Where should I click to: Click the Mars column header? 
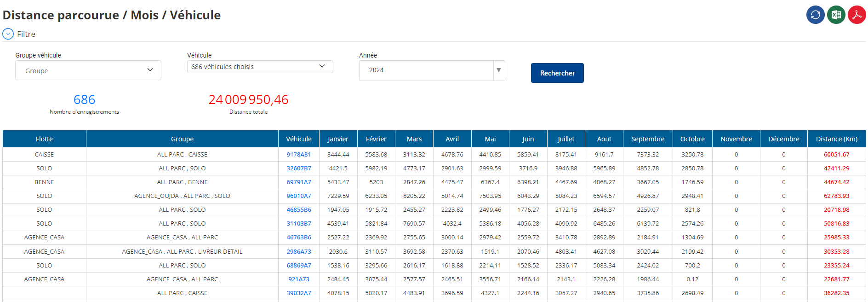pyautogui.click(x=414, y=139)
